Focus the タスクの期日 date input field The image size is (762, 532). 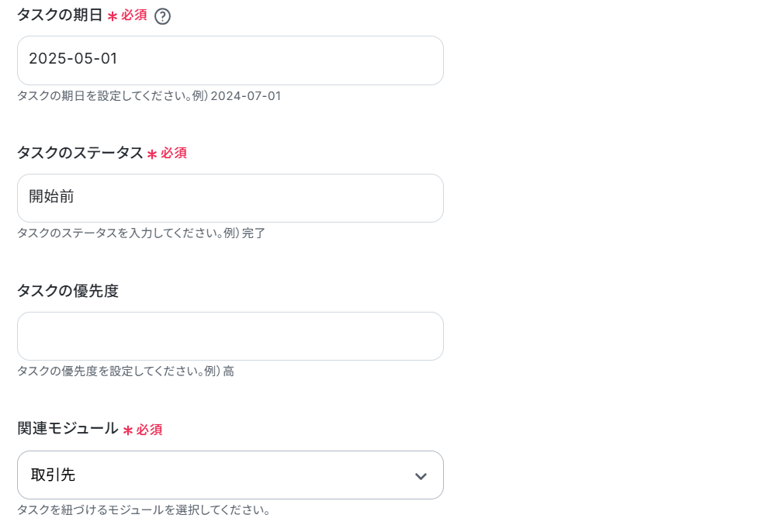pyautogui.click(x=230, y=60)
